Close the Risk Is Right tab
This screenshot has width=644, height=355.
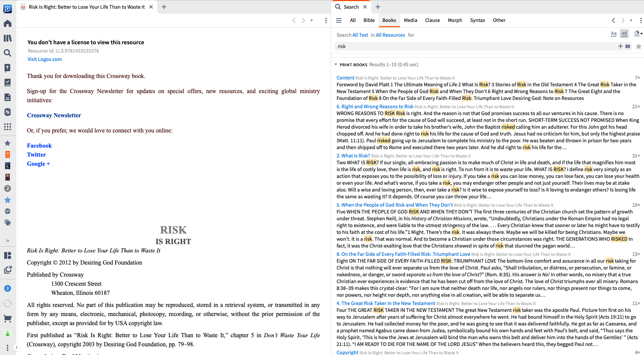coord(151,7)
